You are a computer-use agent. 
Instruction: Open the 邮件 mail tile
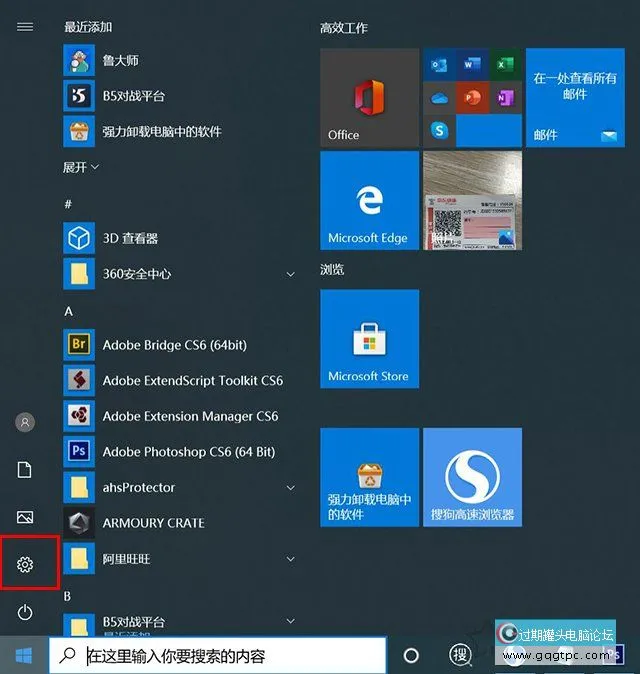click(575, 98)
